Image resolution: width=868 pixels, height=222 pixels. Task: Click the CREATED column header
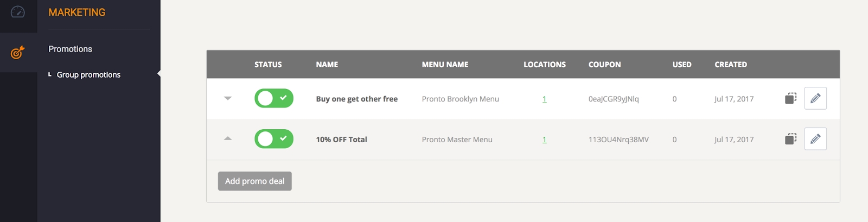point(730,65)
